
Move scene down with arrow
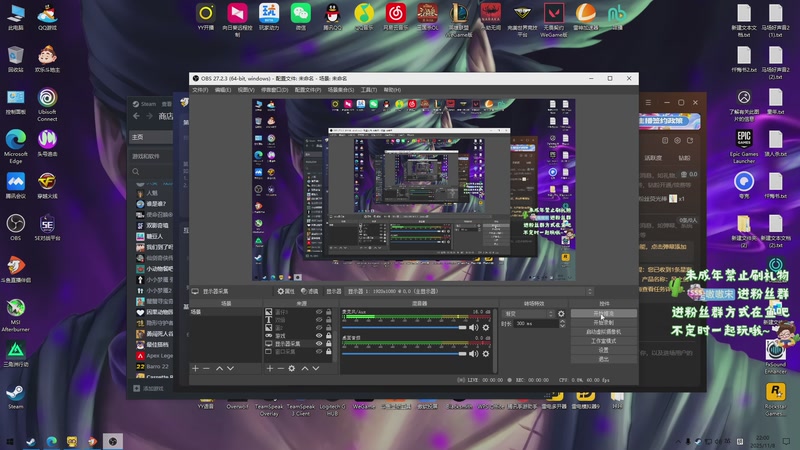[x=231, y=368]
